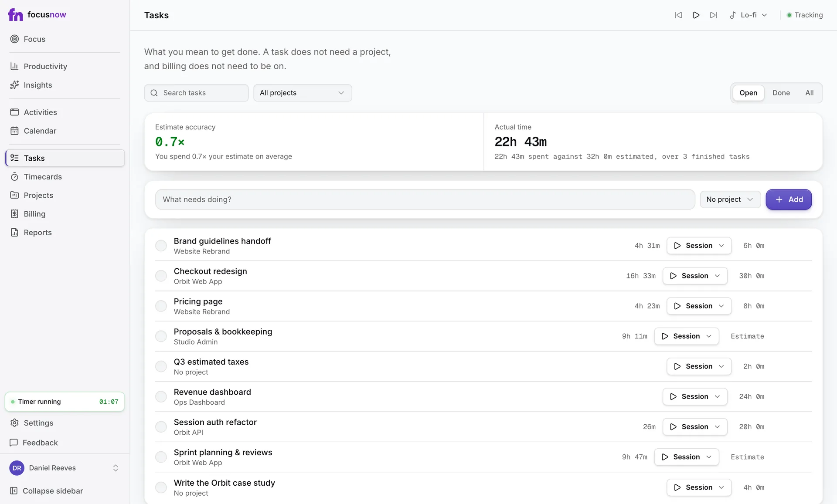Click the Search tasks field
The height and width of the screenshot is (504, 837).
tap(197, 93)
